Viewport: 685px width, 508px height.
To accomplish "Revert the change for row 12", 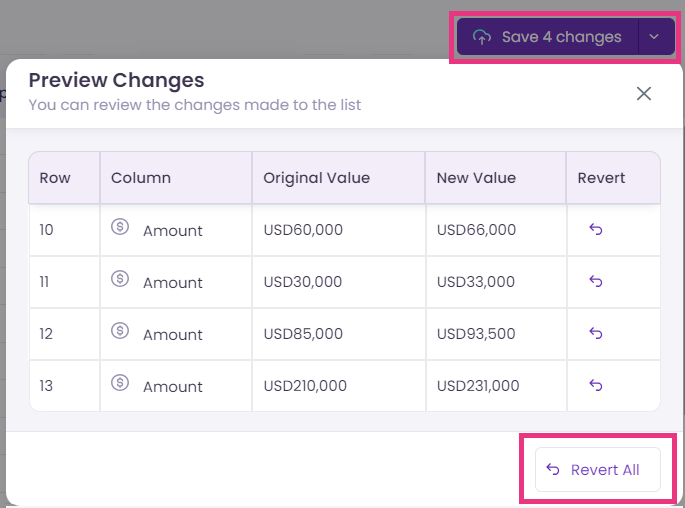I will 595,333.
